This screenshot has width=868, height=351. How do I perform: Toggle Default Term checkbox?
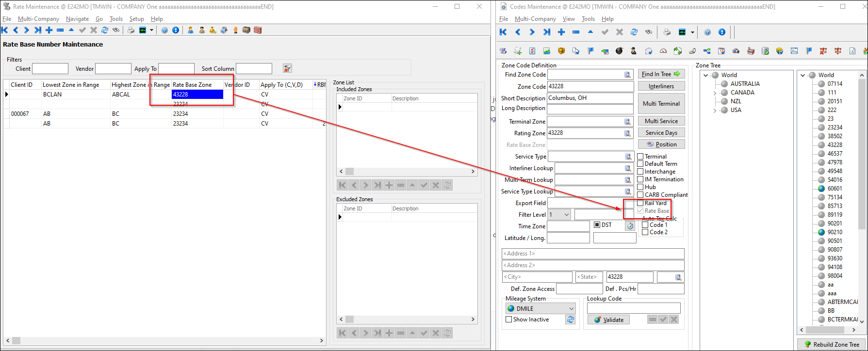pyautogui.click(x=640, y=164)
